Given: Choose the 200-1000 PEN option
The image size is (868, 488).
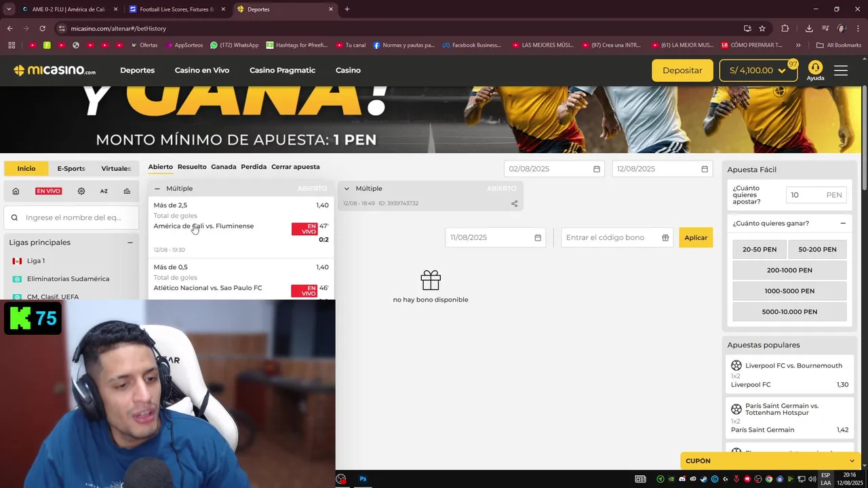Looking at the screenshot, I should click(x=789, y=270).
